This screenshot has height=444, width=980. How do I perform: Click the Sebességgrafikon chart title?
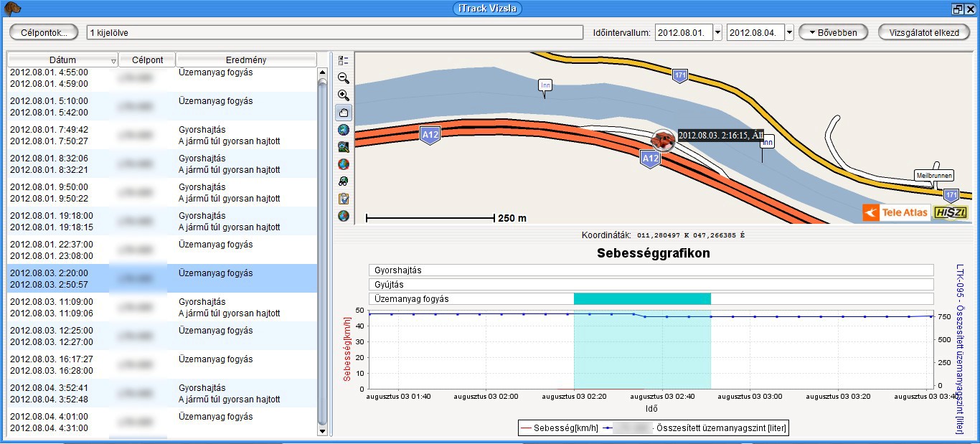click(654, 253)
